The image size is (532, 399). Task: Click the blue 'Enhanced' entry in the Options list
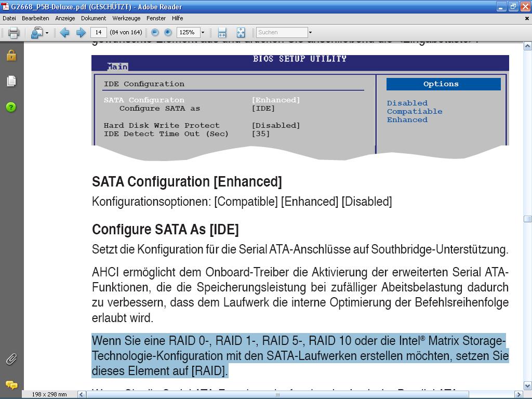click(407, 120)
